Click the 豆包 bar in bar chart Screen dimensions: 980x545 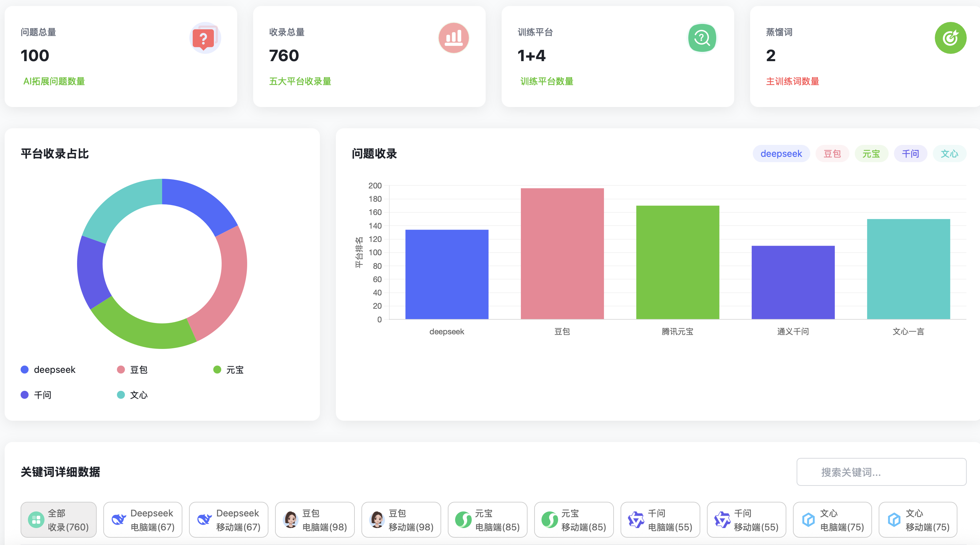562,253
